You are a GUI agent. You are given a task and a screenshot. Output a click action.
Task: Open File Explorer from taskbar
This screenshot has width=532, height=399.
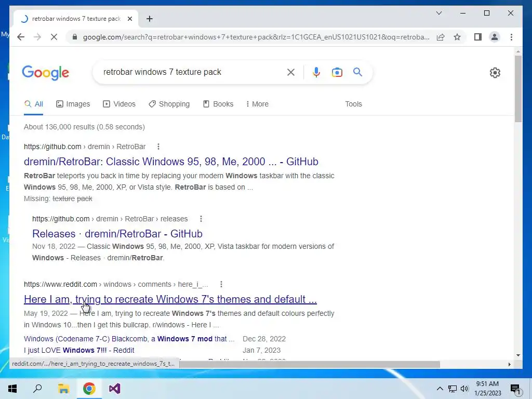[63, 389]
